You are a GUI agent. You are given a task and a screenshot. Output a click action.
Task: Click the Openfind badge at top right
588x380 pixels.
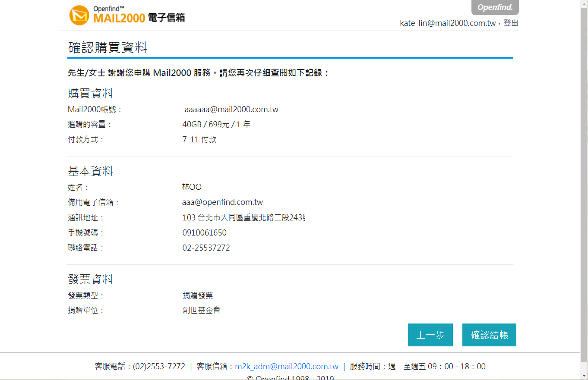495,7
